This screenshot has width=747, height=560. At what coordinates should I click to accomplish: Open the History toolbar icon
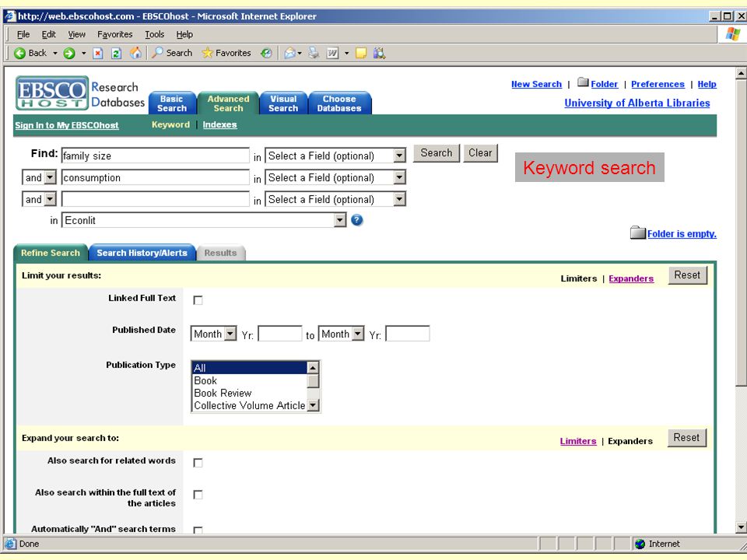pyautogui.click(x=266, y=54)
